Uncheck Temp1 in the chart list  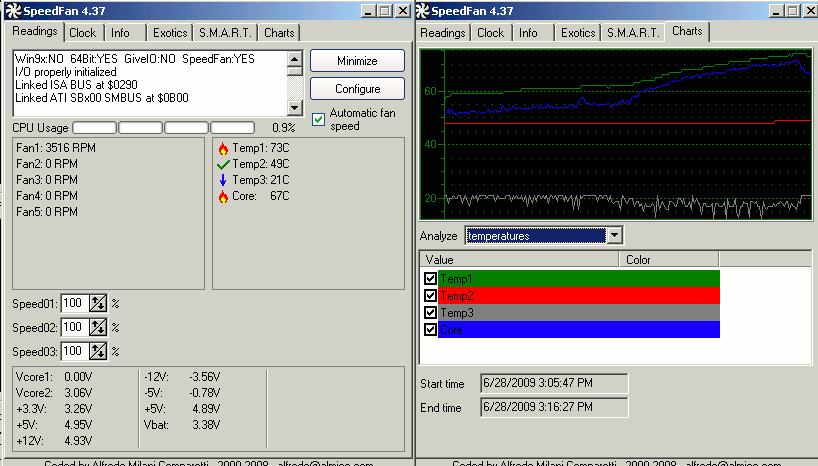[430, 279]
